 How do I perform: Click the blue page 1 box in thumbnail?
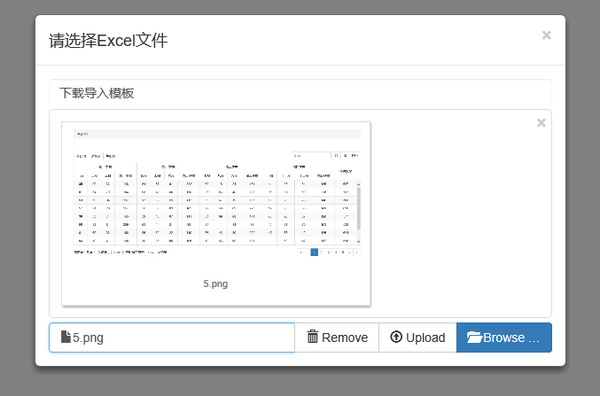314,252
